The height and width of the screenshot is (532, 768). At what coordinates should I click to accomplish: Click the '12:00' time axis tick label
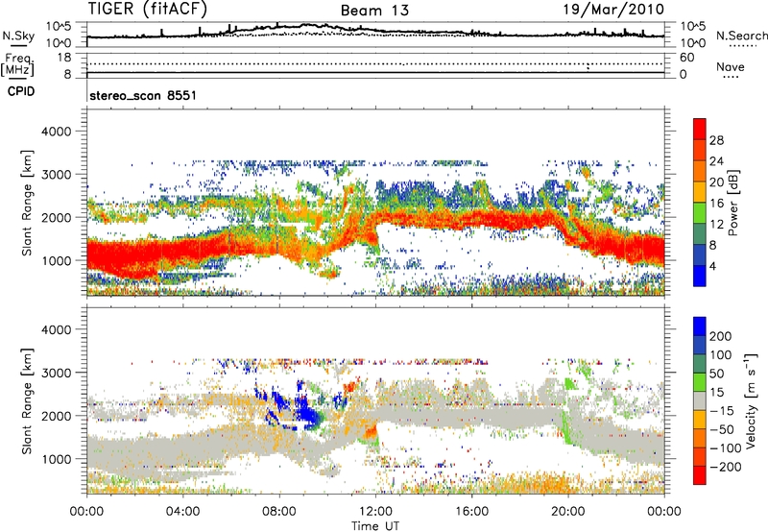pos(375,512)
